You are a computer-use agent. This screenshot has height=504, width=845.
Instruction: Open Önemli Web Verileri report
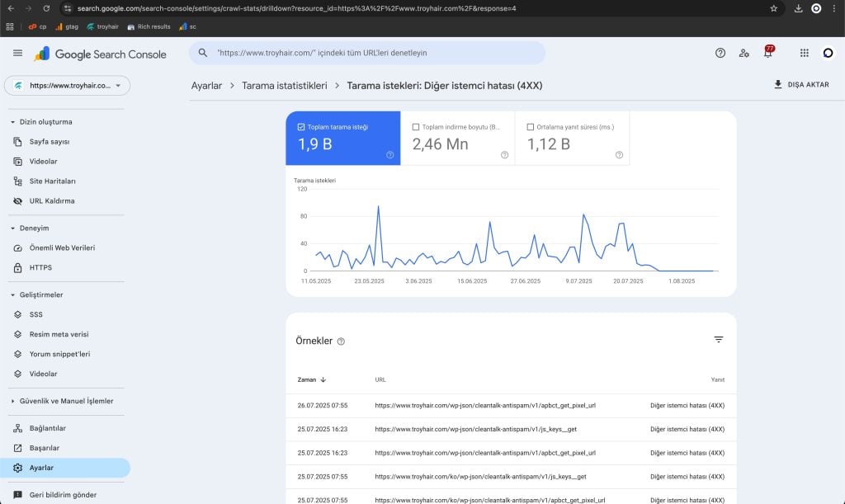pos(62,247)
